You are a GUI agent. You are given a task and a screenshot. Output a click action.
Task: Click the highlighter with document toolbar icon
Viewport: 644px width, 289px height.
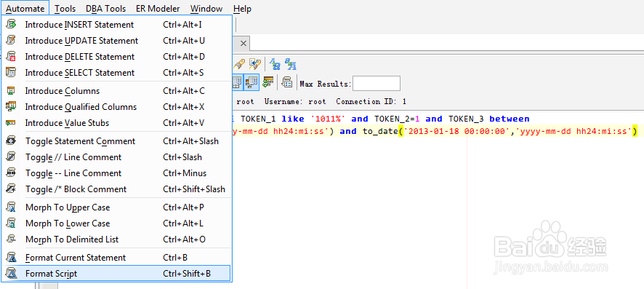(255, 64)
